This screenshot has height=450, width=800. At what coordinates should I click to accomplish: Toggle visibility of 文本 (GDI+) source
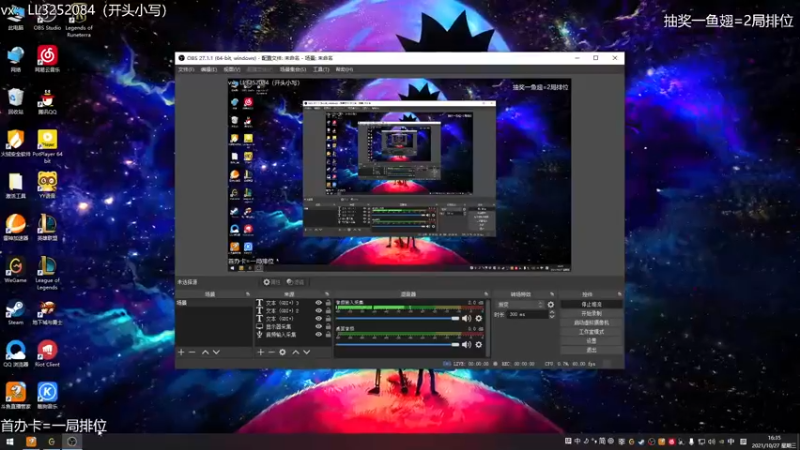point(319,318)
